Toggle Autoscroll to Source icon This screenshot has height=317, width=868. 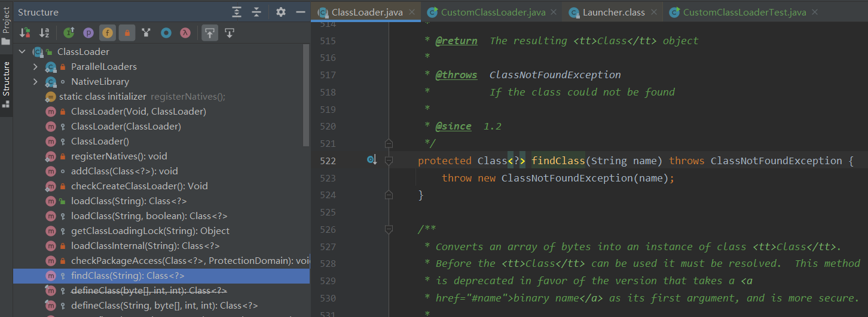209,33
